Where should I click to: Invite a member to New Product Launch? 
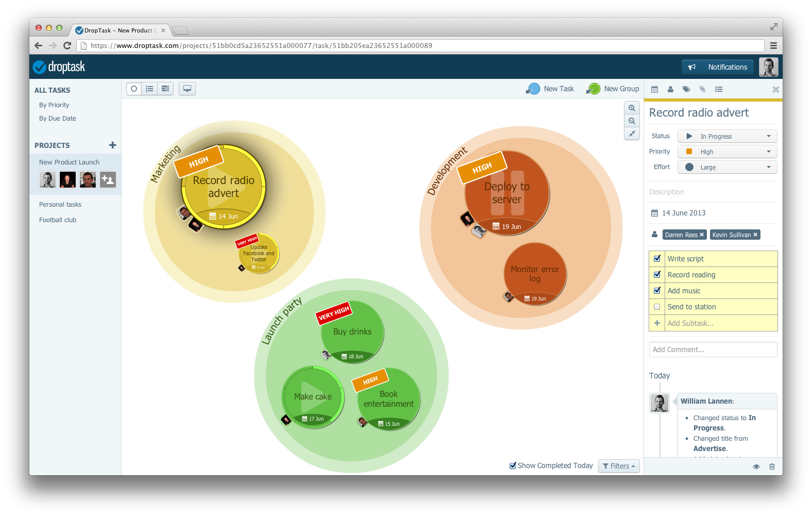click(108, 180)
